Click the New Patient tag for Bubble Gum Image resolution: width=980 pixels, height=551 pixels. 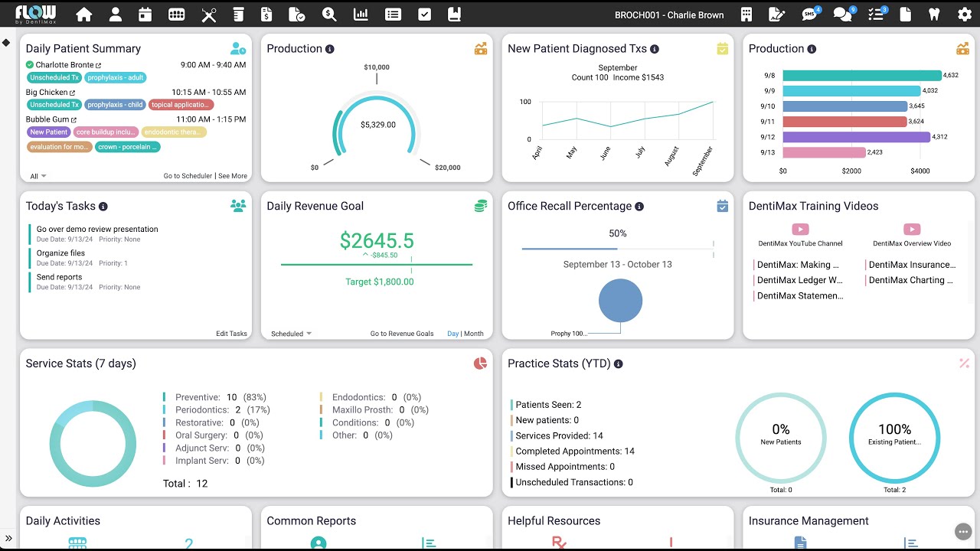[49, 132]
